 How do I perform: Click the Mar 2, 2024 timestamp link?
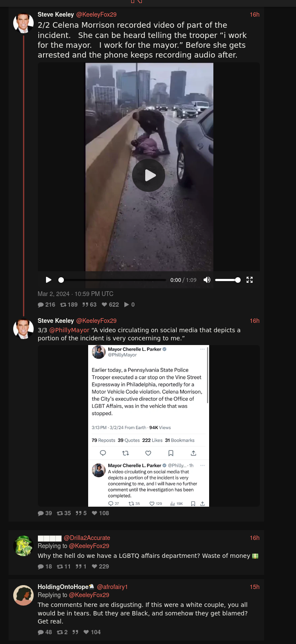[x=75, y=294]
